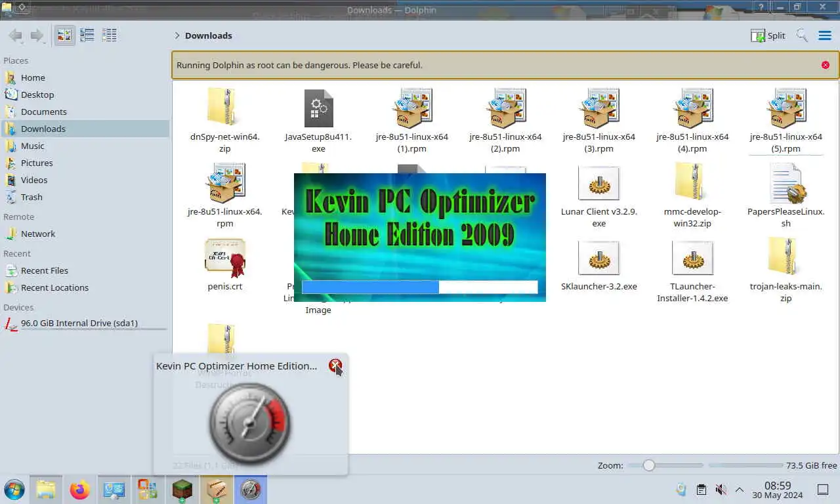Open the computer monitor taskbar icon

(114, 490)
